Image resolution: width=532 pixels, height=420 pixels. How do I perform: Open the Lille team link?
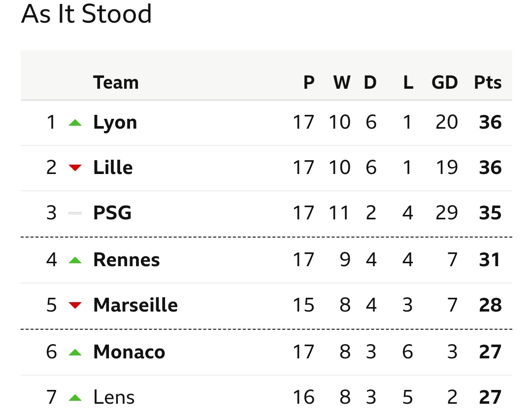tap(113, 168)
